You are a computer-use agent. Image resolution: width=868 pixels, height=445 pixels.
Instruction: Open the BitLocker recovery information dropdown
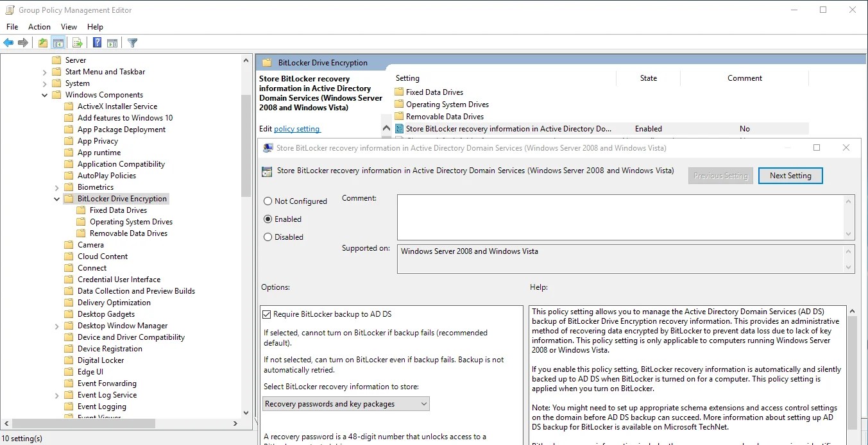[423, 403]
